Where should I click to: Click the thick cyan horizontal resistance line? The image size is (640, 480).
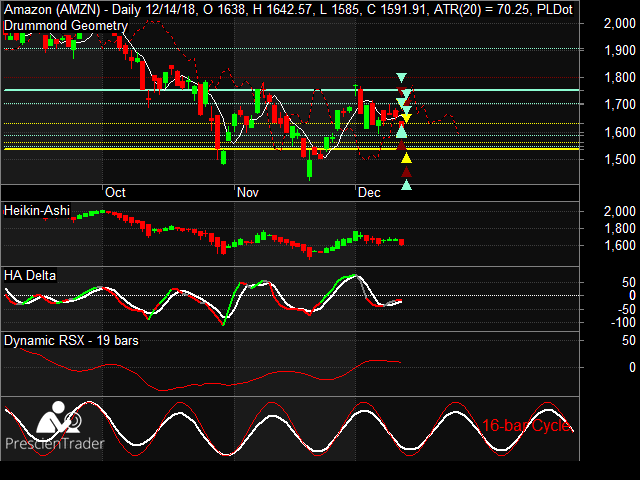click(x=291, y=90)
